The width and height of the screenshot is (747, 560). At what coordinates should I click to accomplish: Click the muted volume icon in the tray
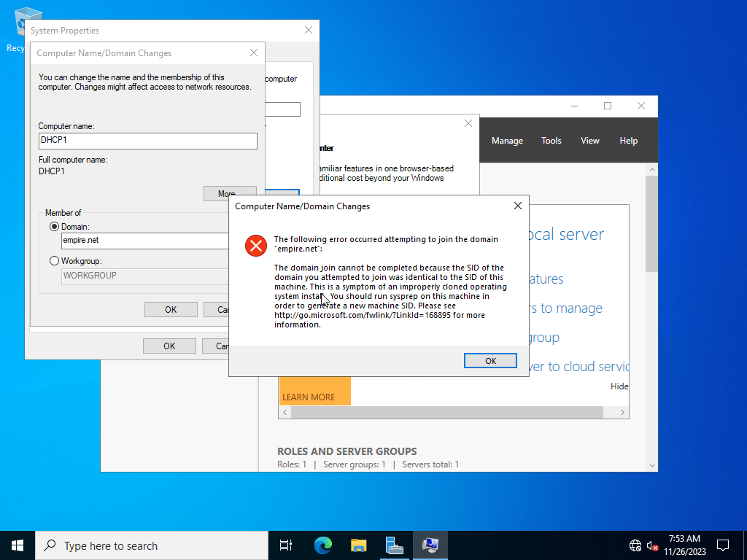tap(651, 545)
